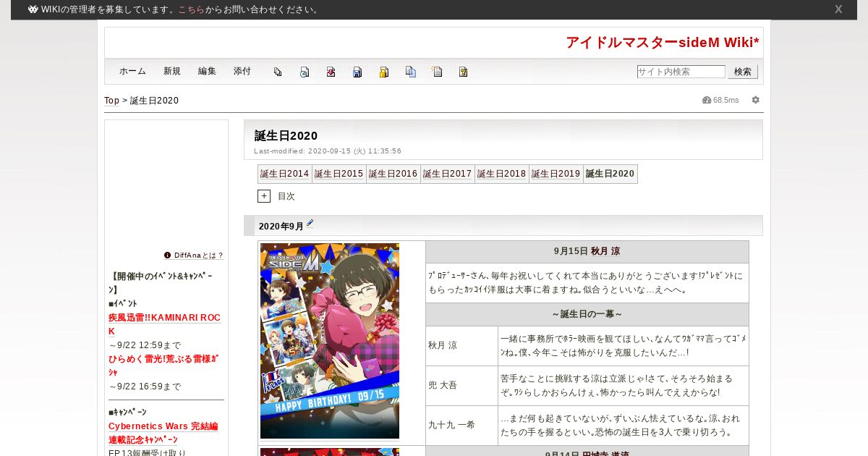Go to Top via breadcrumb link
Image resolution: width=868 pixels, height=456 pixels.
coord(111,101)
